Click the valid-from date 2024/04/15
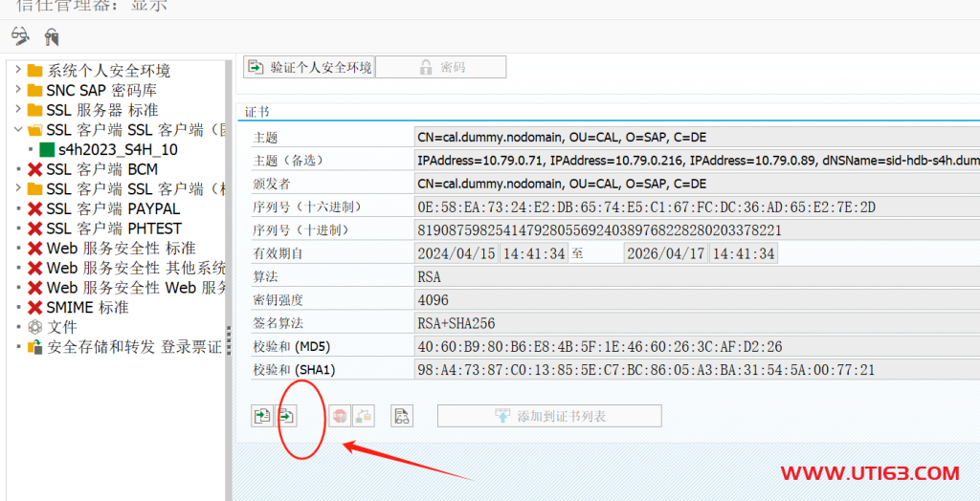This screenshot has height=501, width=980. (x=457, y=253)
